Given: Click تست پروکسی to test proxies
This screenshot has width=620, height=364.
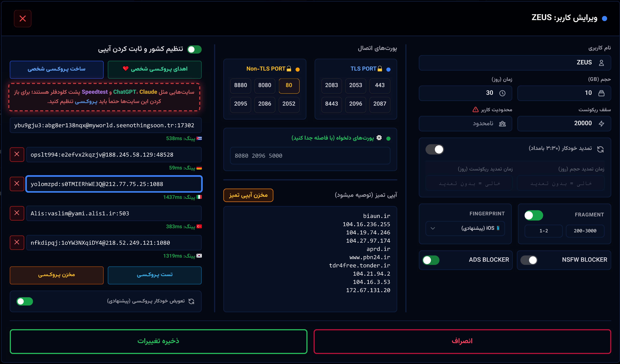Looking at the screenshot, I should [155, 275].
